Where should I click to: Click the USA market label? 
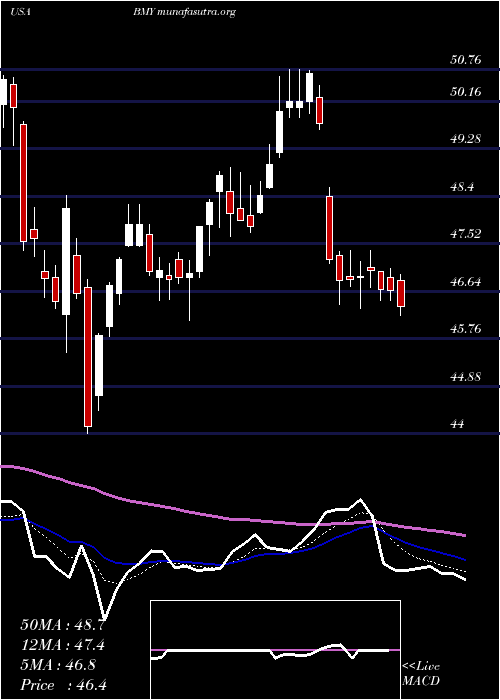20,12
